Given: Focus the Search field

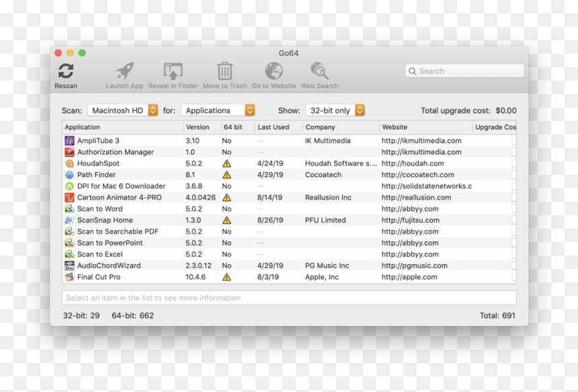Looking at the screenshot, I should (464, 71).
